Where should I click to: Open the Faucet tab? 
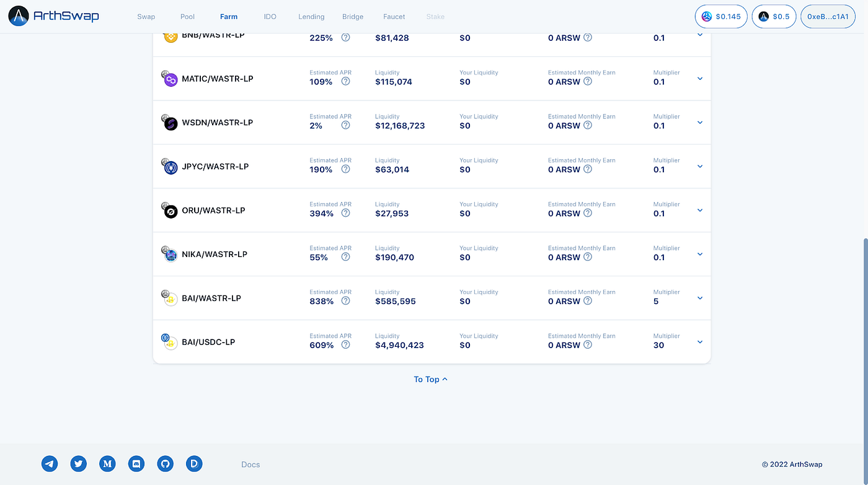[x=394, y=17]
